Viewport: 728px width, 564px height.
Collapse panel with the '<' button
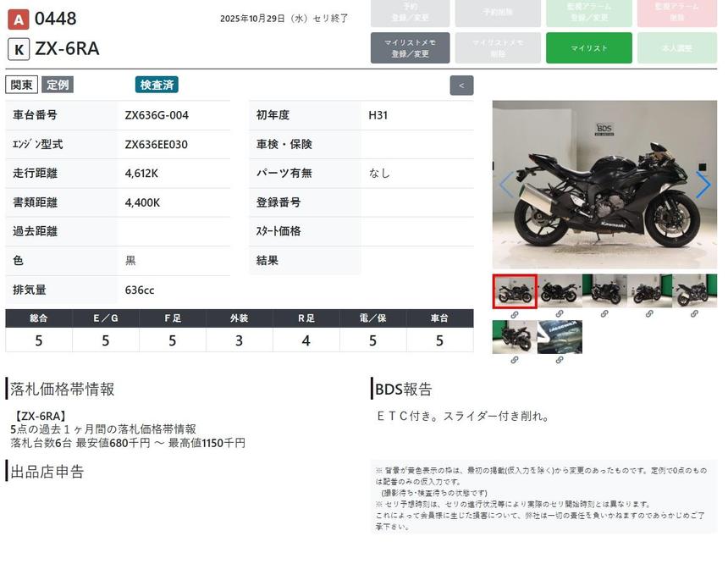click(461, 86)
